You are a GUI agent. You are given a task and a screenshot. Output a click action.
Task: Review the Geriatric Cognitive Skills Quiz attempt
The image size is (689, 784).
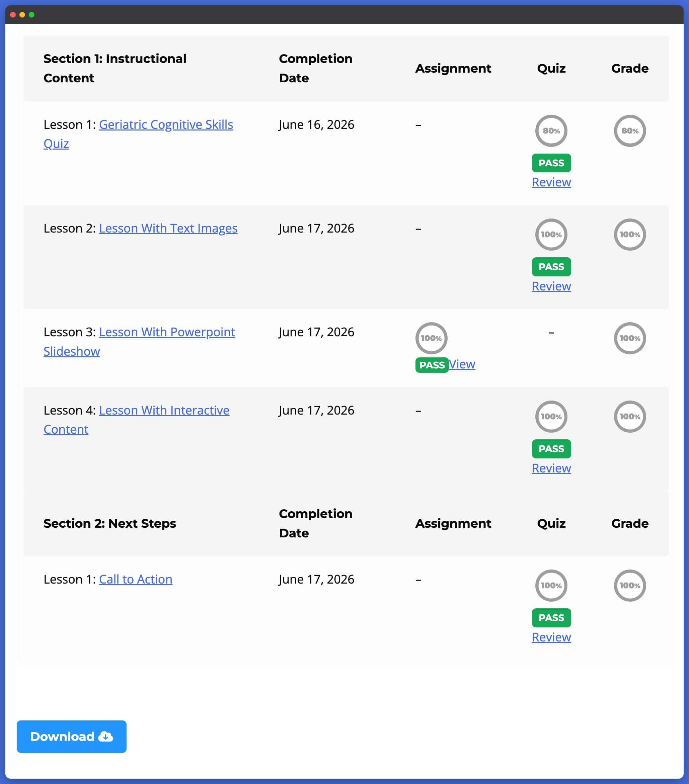551,182
